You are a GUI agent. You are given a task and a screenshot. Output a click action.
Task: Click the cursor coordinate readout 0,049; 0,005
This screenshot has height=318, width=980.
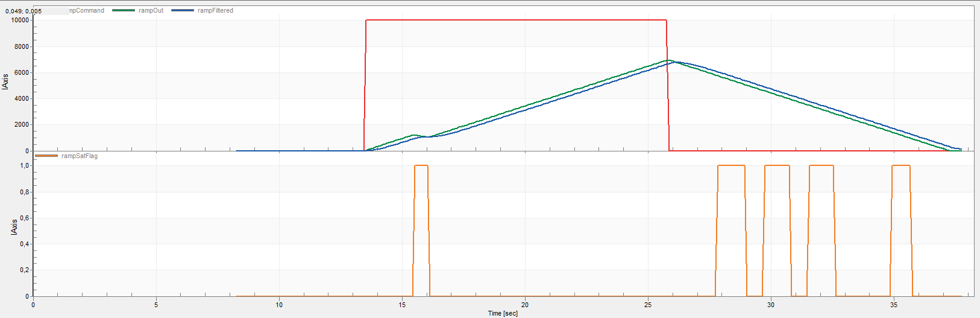point(24,11)
